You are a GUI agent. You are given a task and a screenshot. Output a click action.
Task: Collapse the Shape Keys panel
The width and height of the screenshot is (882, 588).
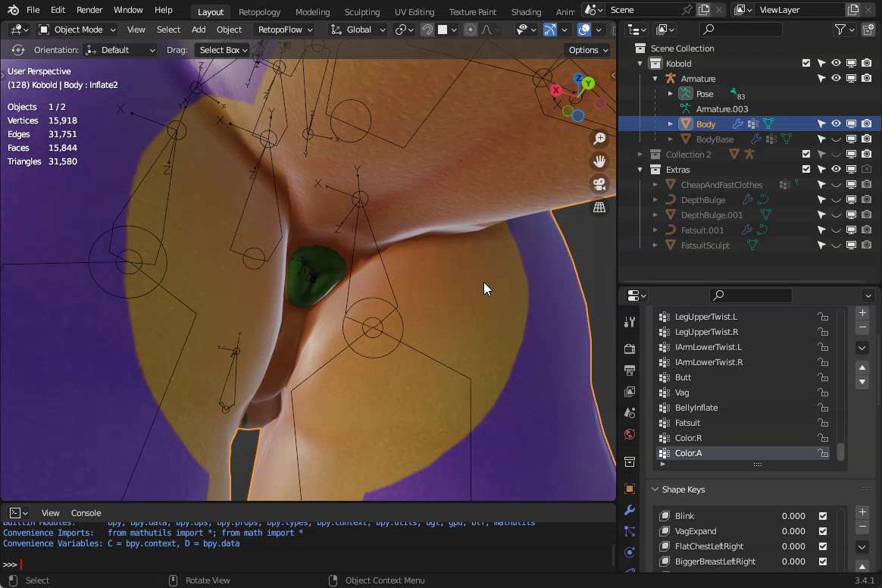tap(655, 489)
